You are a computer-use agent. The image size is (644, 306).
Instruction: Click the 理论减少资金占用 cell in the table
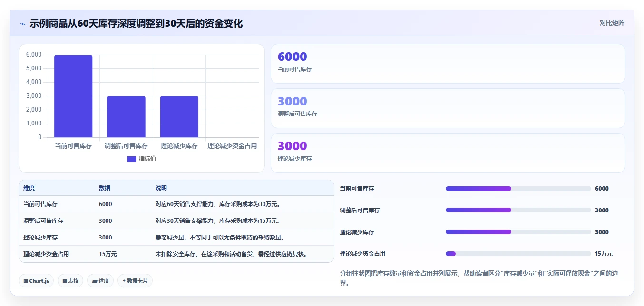click(x=46, y=254)
